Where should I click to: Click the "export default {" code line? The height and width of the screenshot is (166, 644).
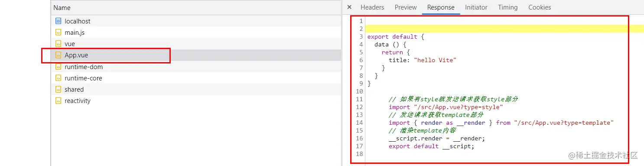pos(396,37)
